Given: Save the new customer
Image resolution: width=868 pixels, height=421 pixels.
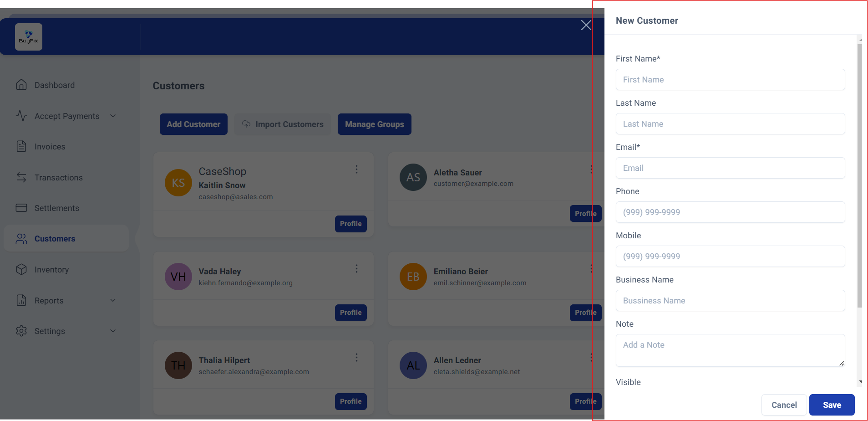Looking at the screenshot, I should [832, 405].
